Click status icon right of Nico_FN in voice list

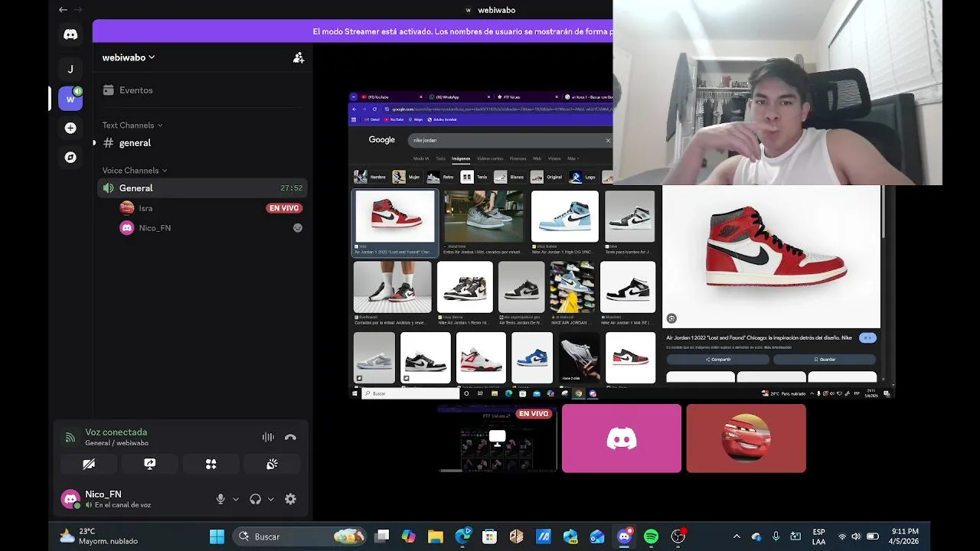[298, 228]
